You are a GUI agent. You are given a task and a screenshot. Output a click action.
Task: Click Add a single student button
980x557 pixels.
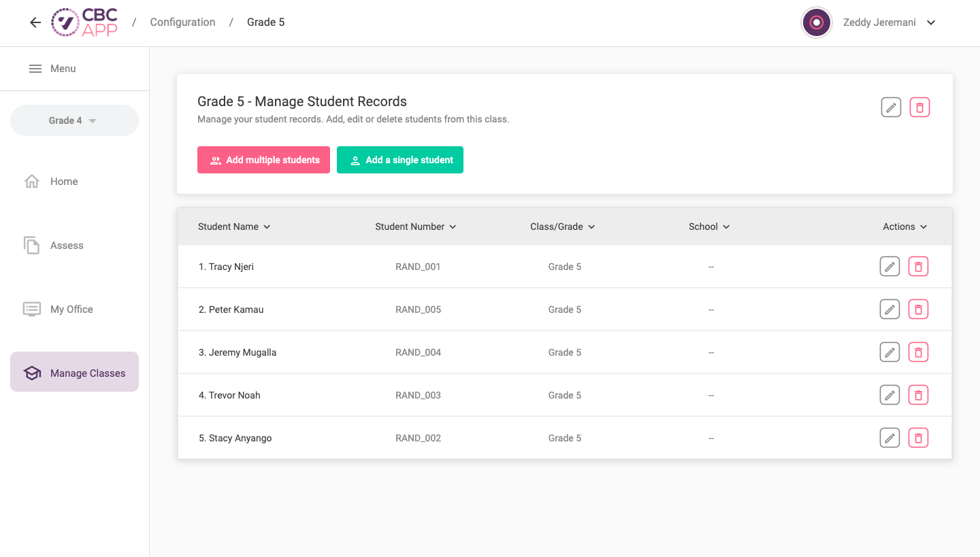(400, 160)
